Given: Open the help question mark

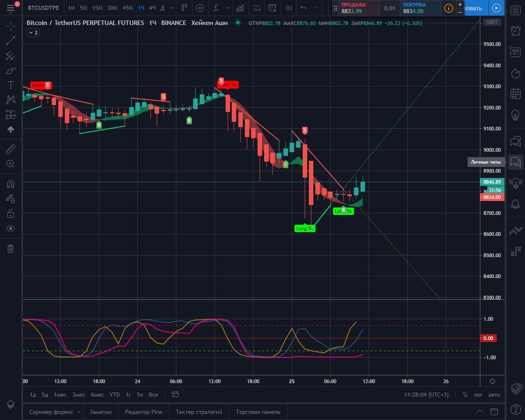Looking at the screenshot, I should (516, 409).
